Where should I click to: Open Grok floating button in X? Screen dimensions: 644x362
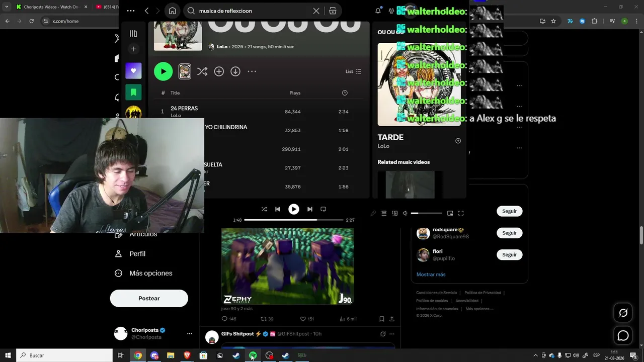[x=623, y=313]
